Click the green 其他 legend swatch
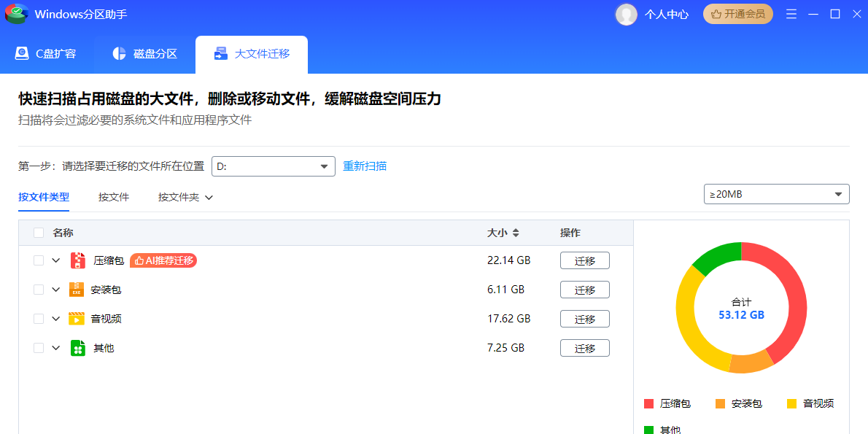Screen dimensions: 868x434 [648, 430]
